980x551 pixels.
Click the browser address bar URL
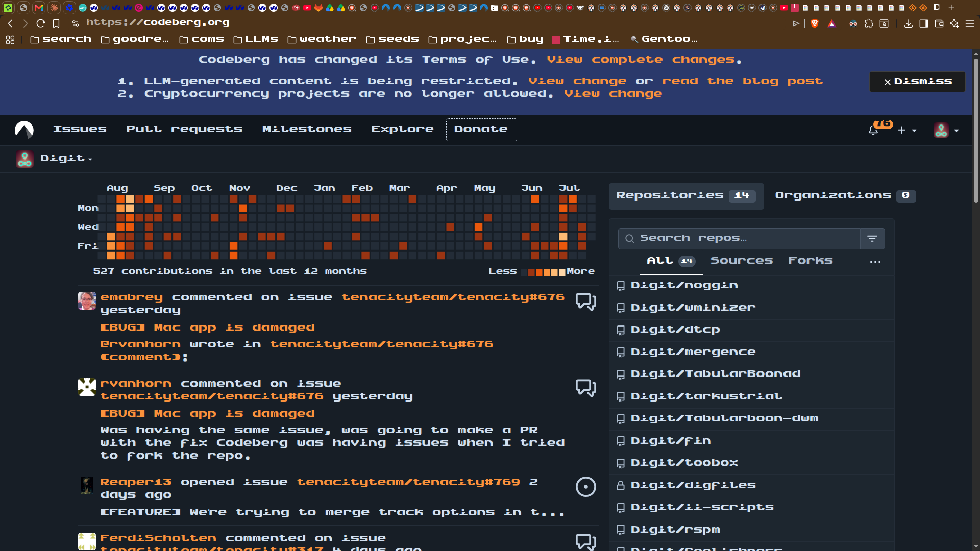point(158,23)
